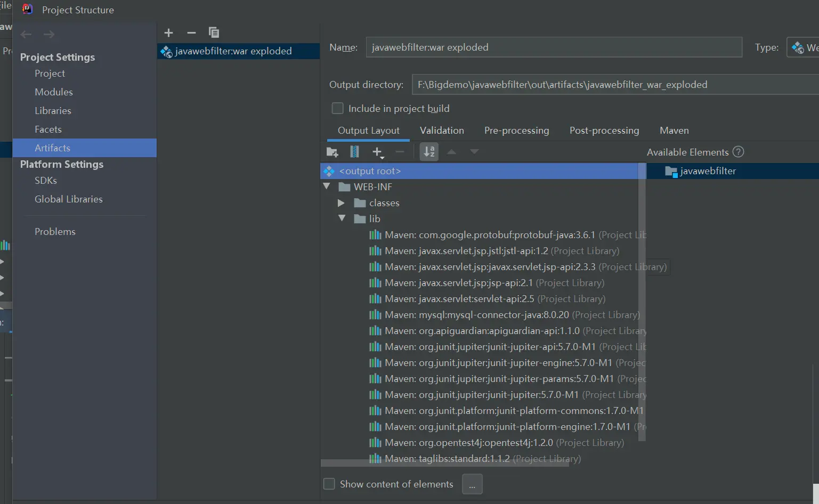Switch to the Output Layout tab
The image size is (819, 504).
pos(368,131)
